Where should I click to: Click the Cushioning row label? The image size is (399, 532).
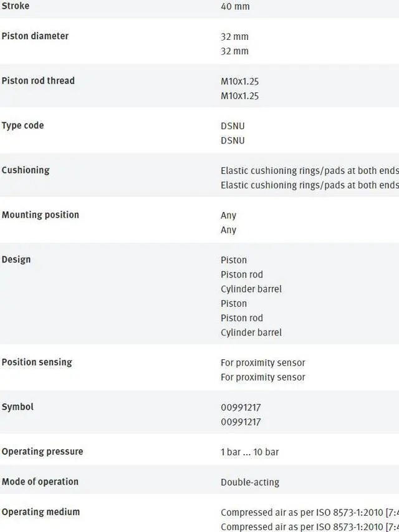tap(26, 170)
